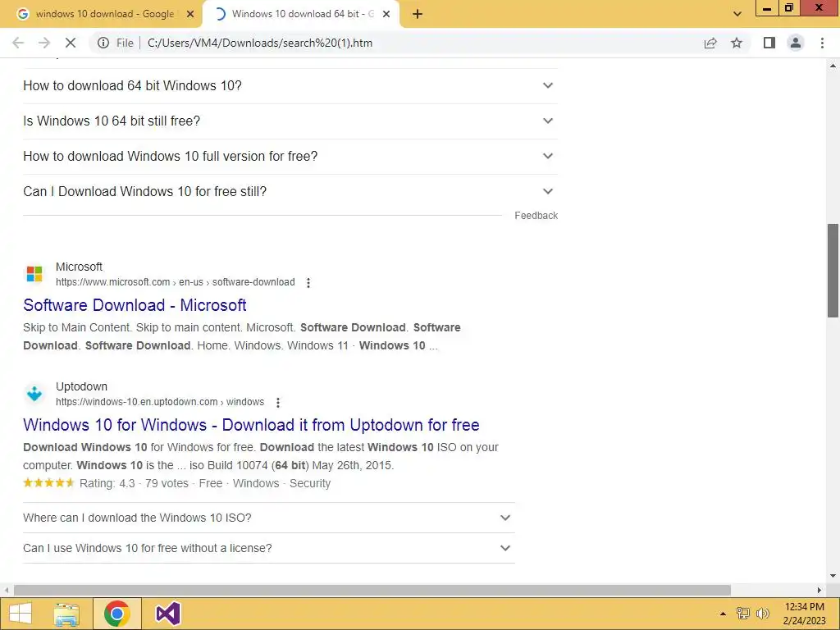This screenshot has height=630, width=840.
Task: Click the vertical scrollbar thumb
Action: [x=833, y=271]
